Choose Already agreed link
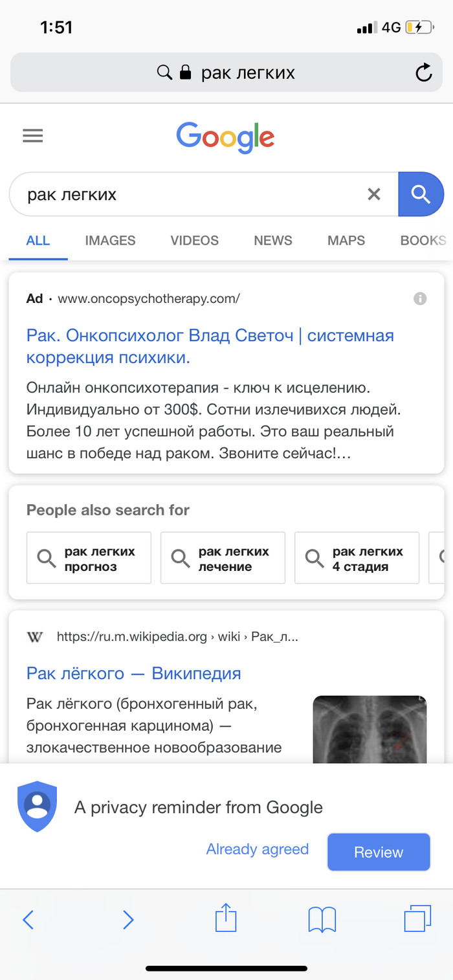 coord(257,849)
